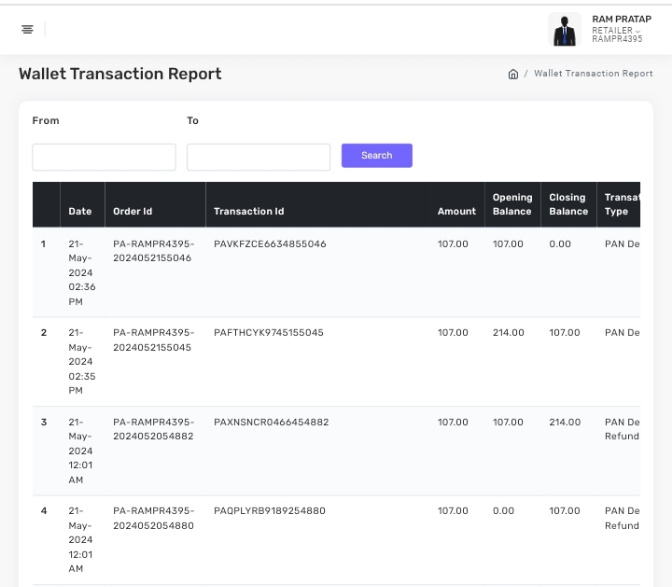The image size is (672, 587).
Task: Focus the To date input field
Action: point(258,157)
